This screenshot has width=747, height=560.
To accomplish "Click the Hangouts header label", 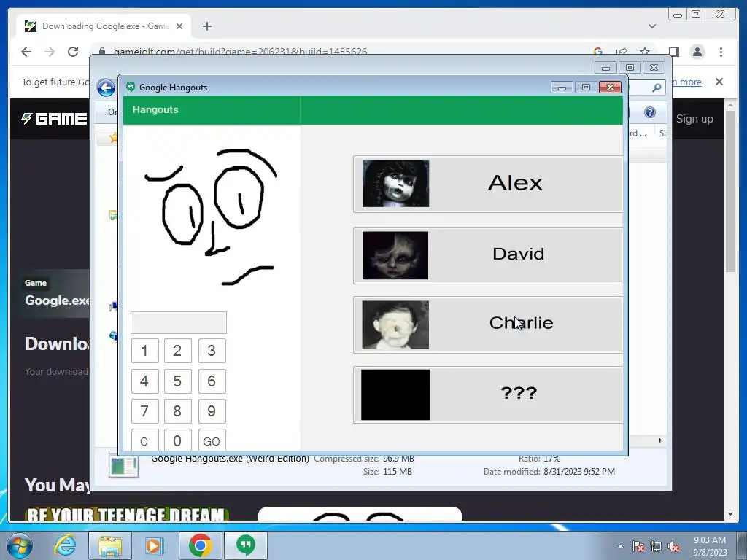I will pyautogui.click(x=155, y=109).
